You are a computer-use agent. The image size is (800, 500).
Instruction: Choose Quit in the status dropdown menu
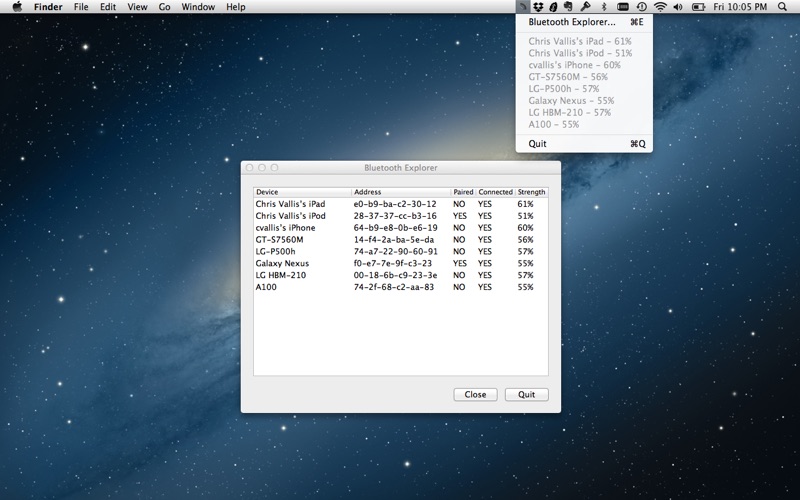(x=584, y=143)
